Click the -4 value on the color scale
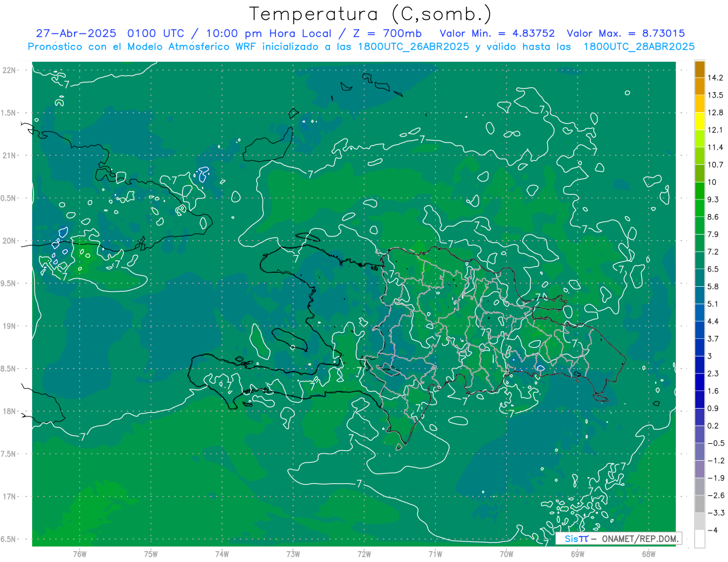This screenshot has width=728, height=562. pos(712,530)
